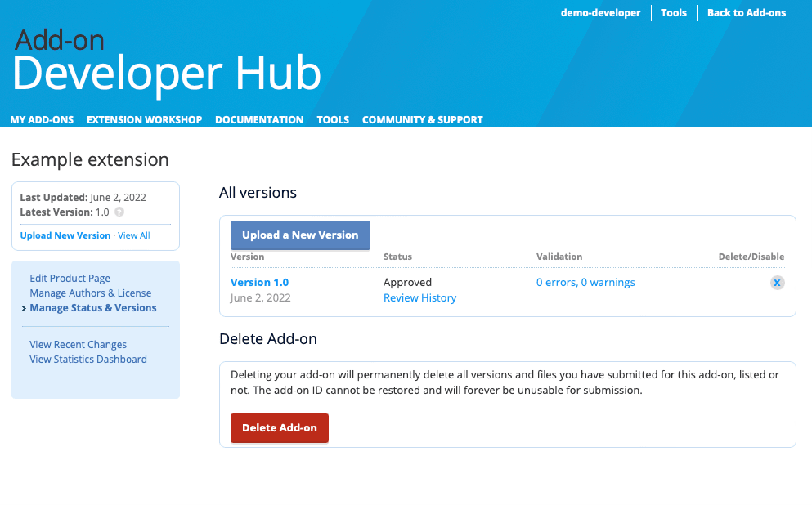812x505 pixels.
Task: Open Community & Support navigation item
Action: point(422,120)
